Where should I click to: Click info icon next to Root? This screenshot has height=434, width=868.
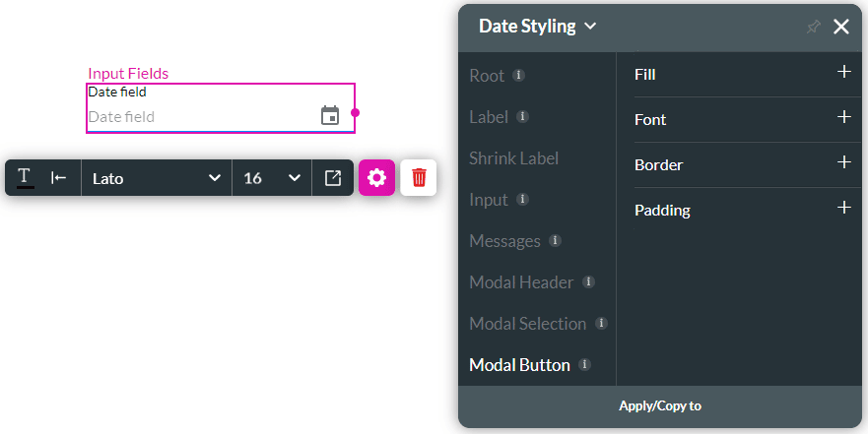coord(519,76)
